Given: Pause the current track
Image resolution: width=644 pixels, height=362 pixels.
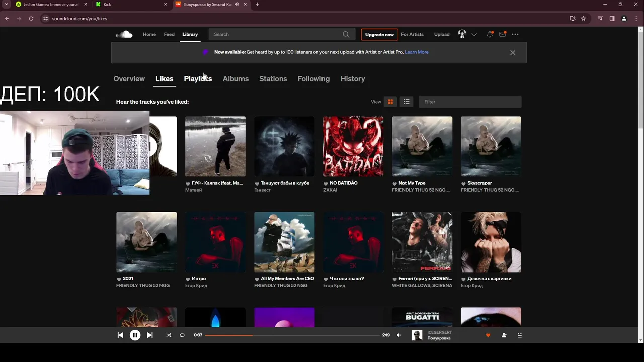Looking at the screenshot, I should [135, 335].
